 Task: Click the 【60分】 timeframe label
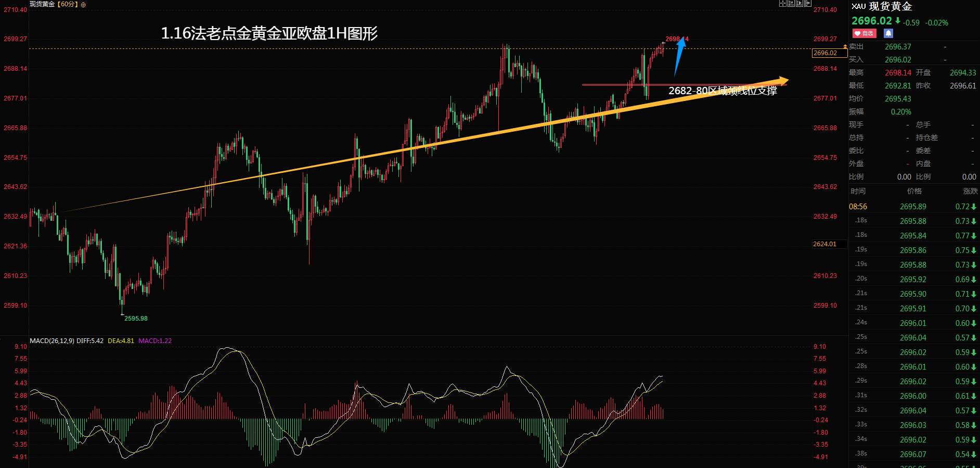(67, 4)
